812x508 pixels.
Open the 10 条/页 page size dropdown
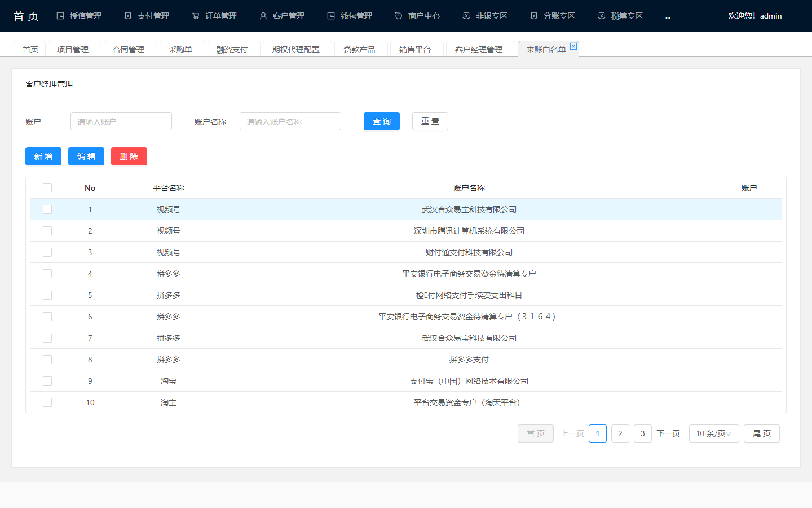pos(714,433)
